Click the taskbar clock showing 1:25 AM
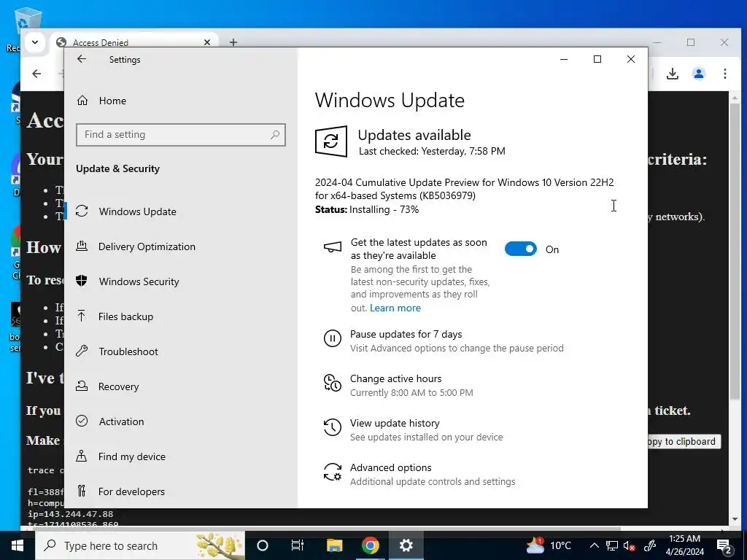The image size is (747, 560). point(684,545)
